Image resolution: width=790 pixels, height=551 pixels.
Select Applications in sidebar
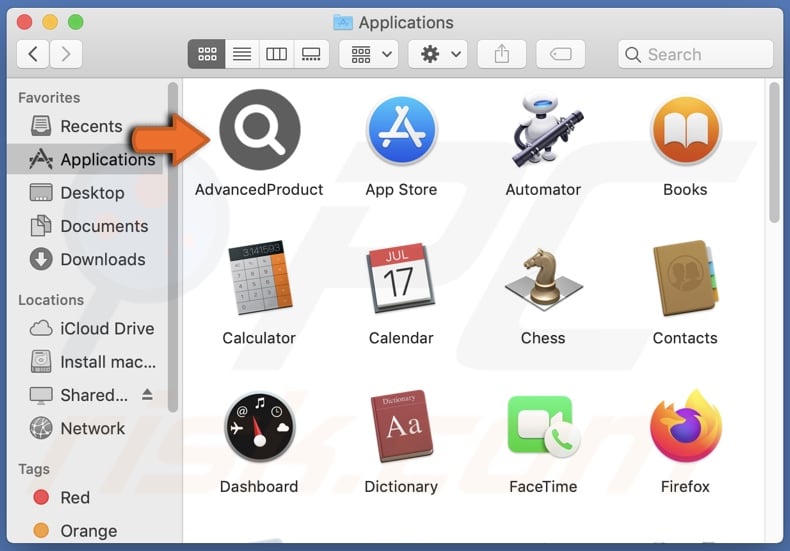pos(85,159)
